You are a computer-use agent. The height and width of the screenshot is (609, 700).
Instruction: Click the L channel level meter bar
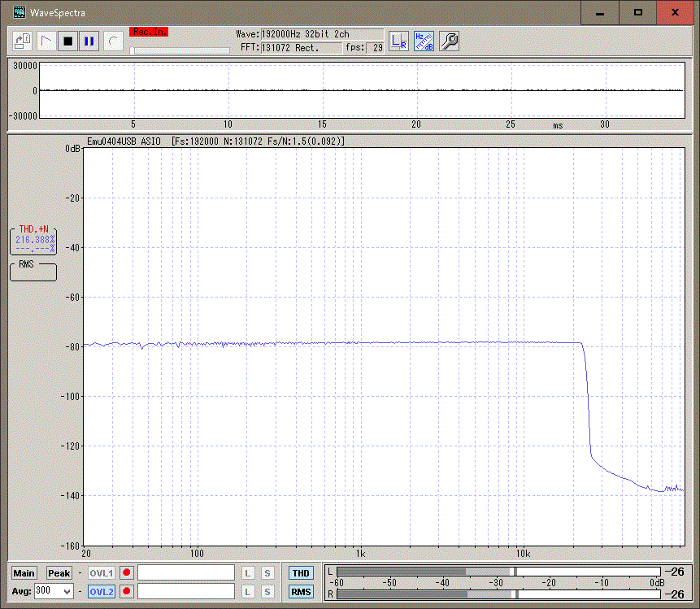click(x=498, y=572)
